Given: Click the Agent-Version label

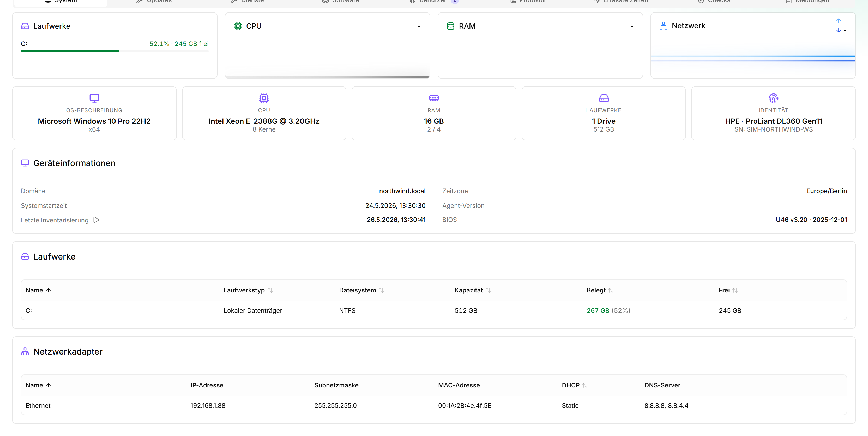Looking at the screenshot, I should point(463,206).
